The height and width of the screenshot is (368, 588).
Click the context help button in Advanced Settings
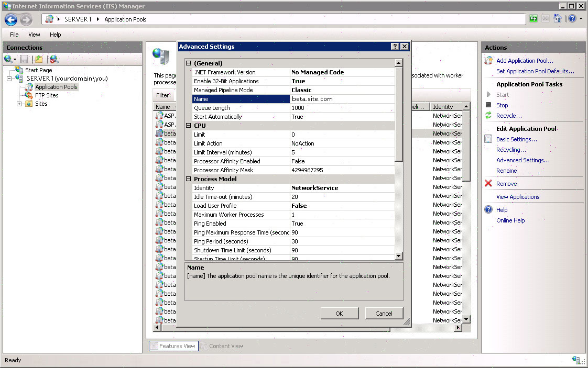(x=395, y=46)
